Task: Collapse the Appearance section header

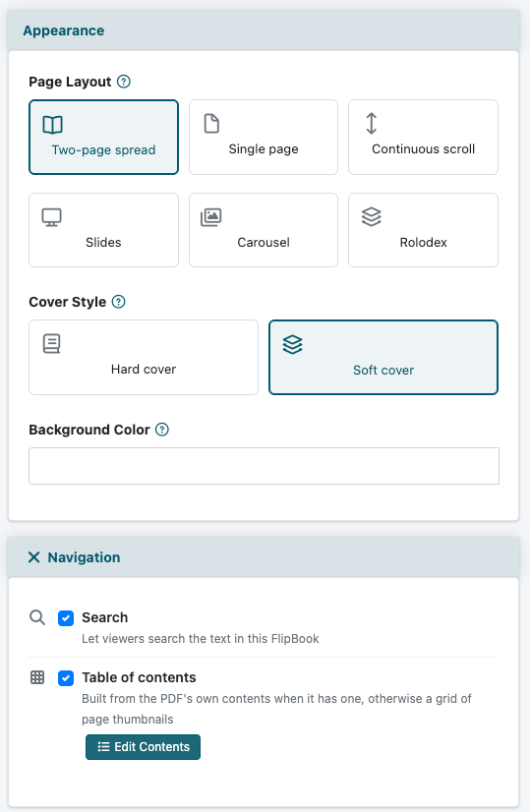Action: (x=264, y=30)
